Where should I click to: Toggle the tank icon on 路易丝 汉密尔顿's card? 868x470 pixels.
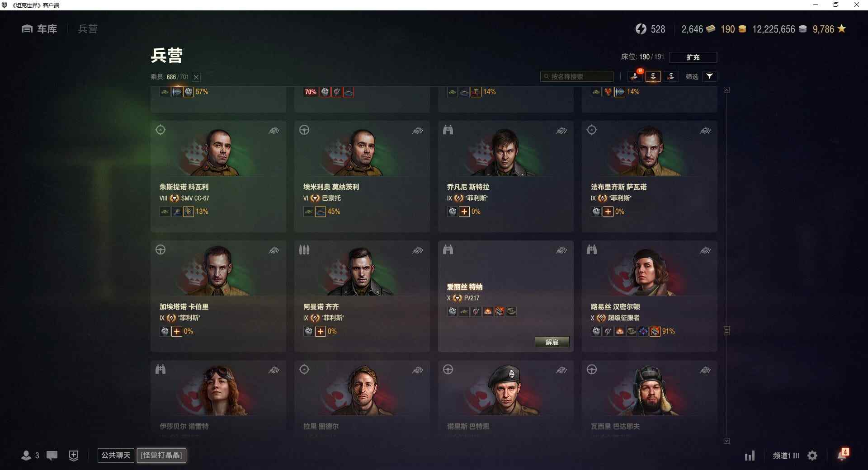pyautogui.click(x=705, y=251)
